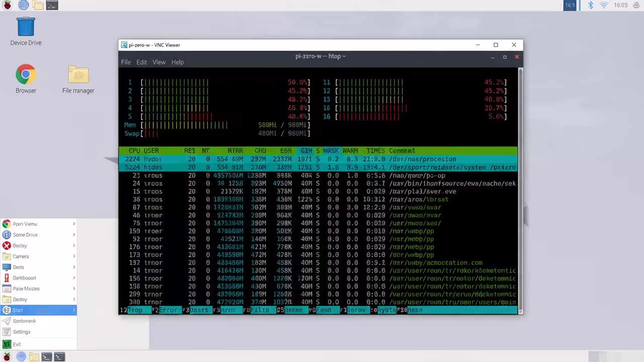Click the 16:03 clock on the panel
The width and height of the screenshot is (644, 362).
pos(621,5)
